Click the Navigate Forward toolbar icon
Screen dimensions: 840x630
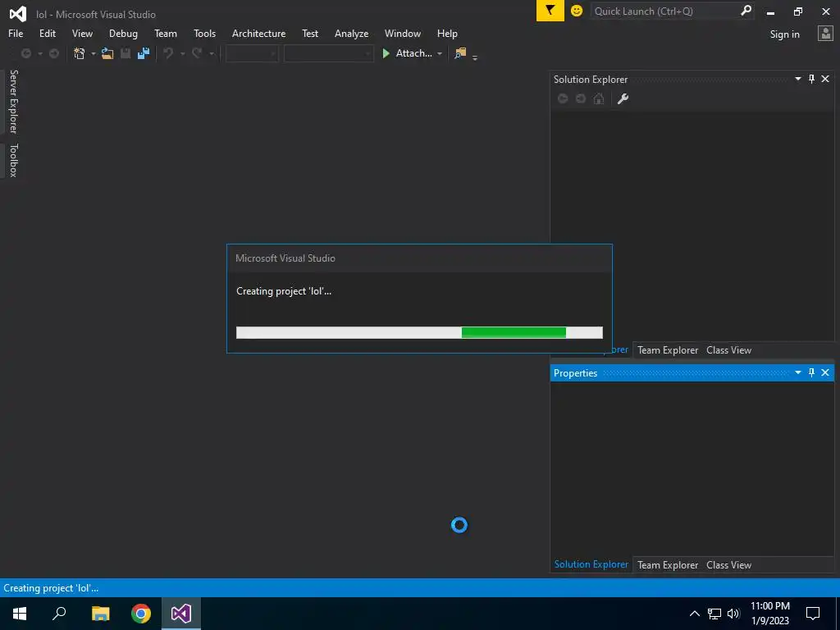(54, 53)
